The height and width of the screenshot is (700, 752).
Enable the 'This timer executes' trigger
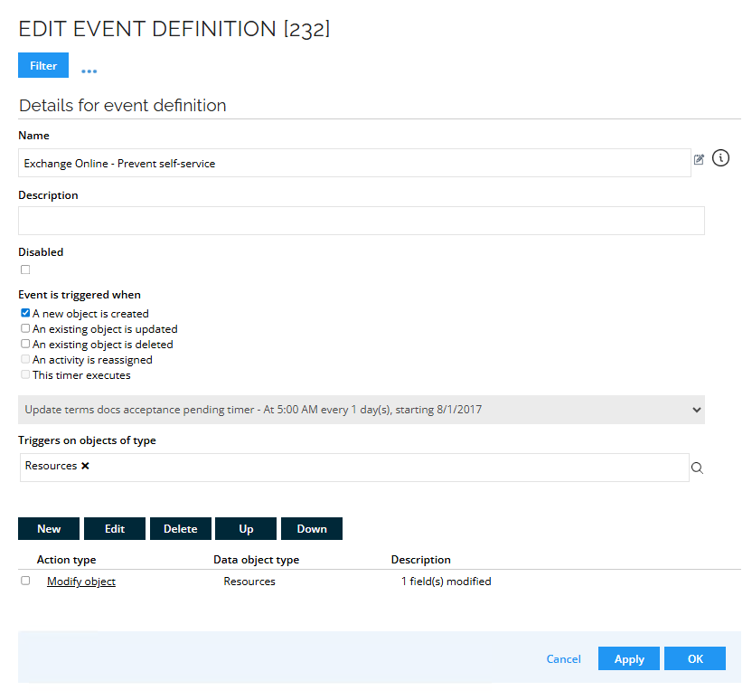click(x=25, y=374)
